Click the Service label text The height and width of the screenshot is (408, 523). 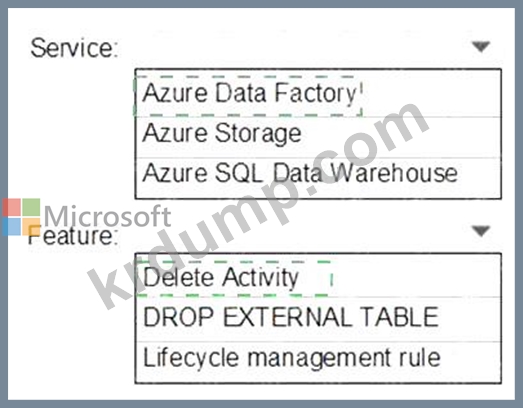tap(74, 48)
